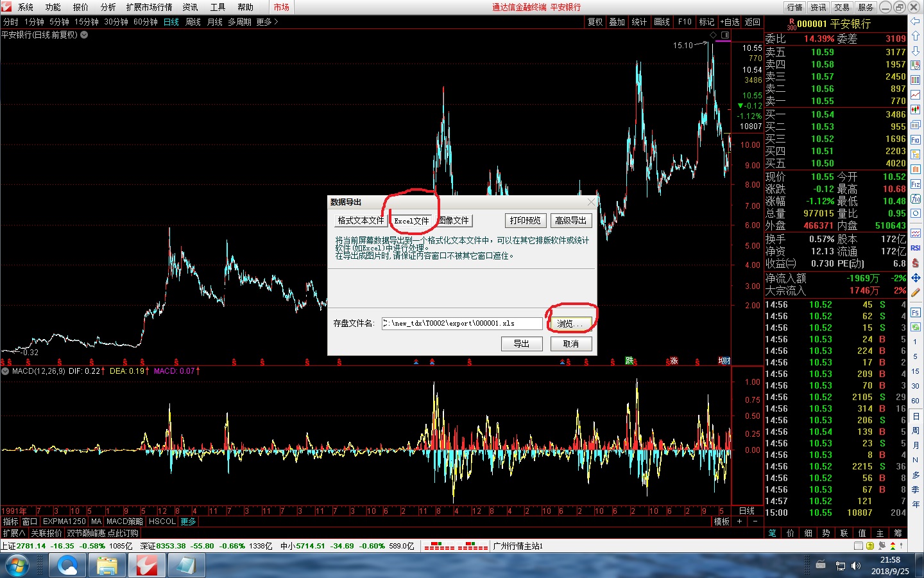Click the Windows Start orb
This screenshot has width=924, height=578.
pyautogui.click(x=17, y=566)
